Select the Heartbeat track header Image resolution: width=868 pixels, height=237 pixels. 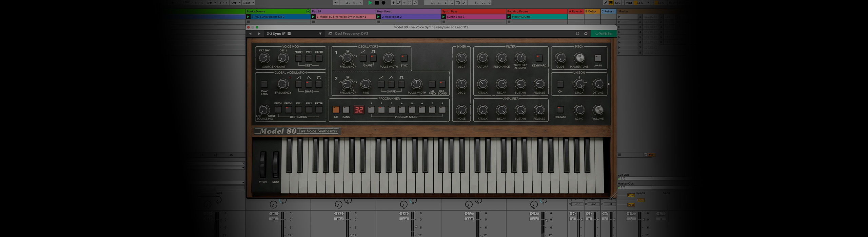pyautogui.click(x=408, y=11)
